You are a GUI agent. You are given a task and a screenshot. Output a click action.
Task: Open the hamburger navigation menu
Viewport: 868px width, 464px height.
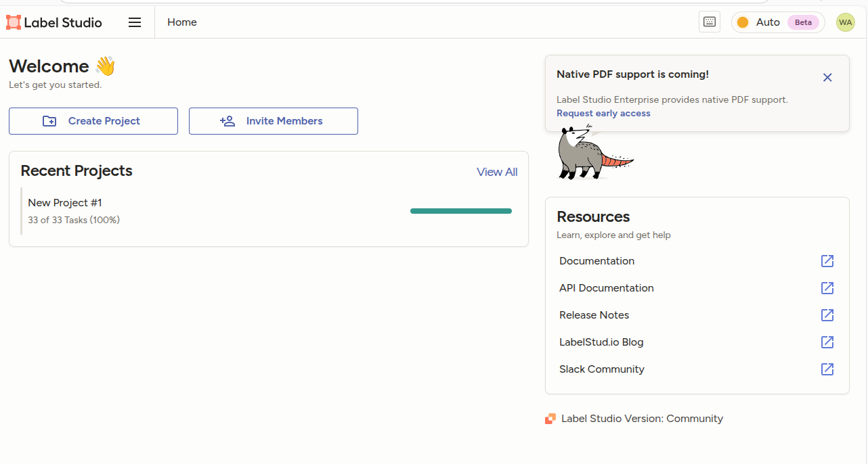(135, 22)
